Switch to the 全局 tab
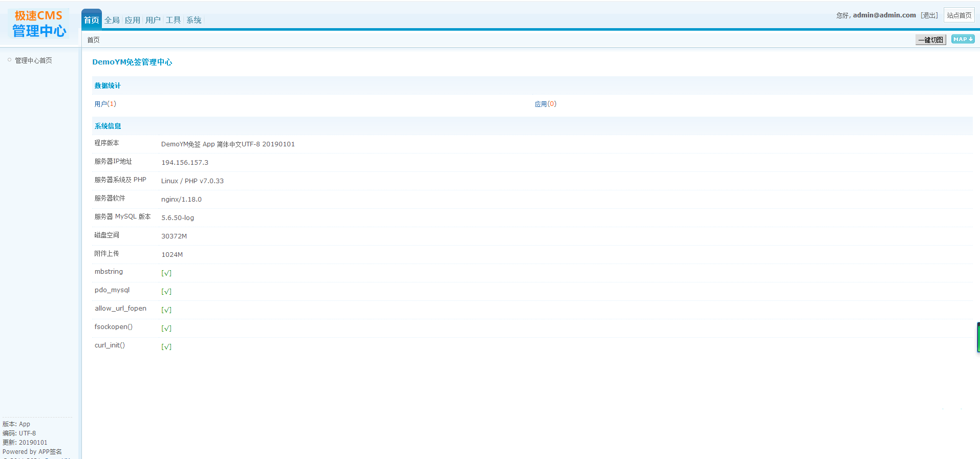This screenshot has width=980, height=459. click(112, 20)
